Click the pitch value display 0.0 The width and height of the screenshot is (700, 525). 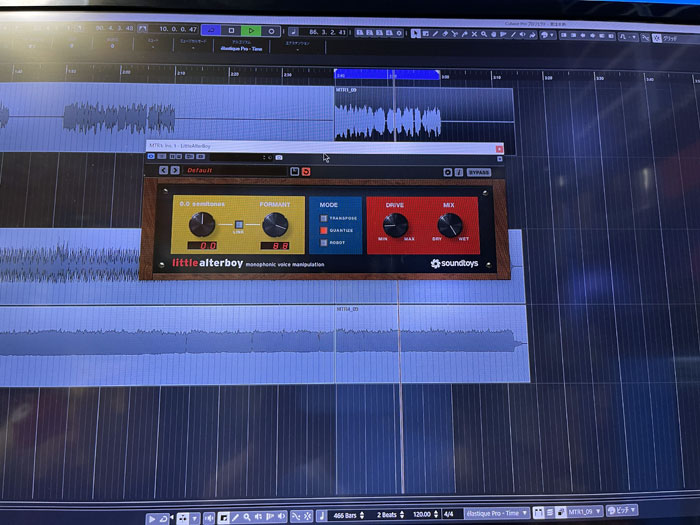coord(202,245)
